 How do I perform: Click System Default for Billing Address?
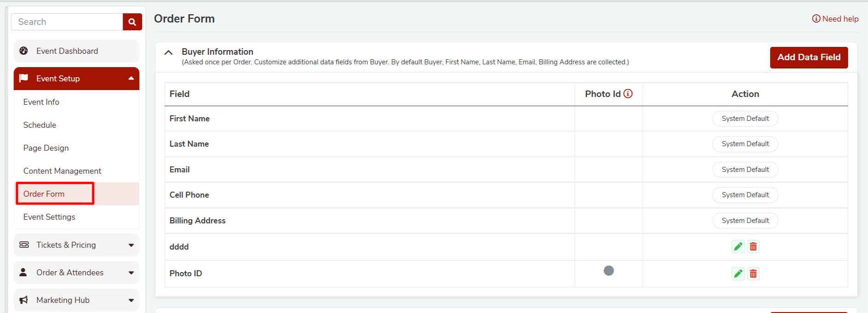(x=745, y=221)
